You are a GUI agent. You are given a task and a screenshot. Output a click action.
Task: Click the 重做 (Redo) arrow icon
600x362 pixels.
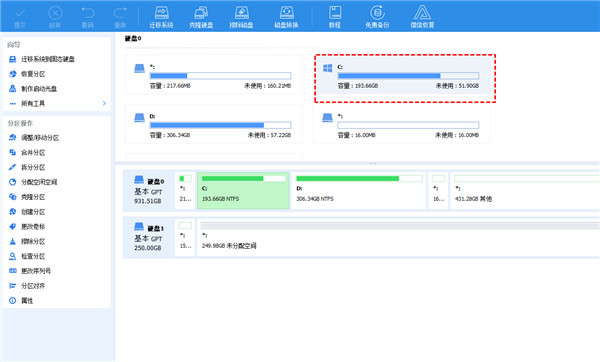(x=120, y=13)
